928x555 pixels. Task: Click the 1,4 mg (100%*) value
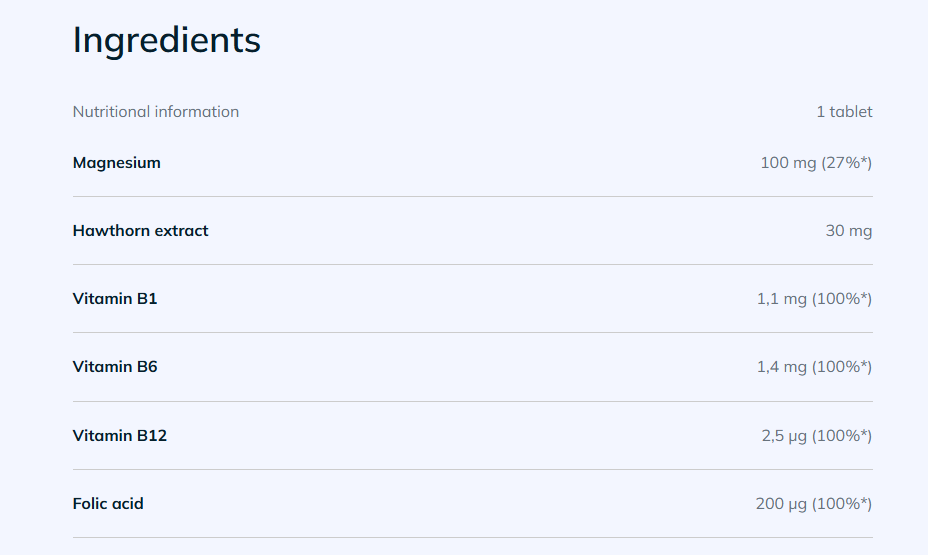814,367
